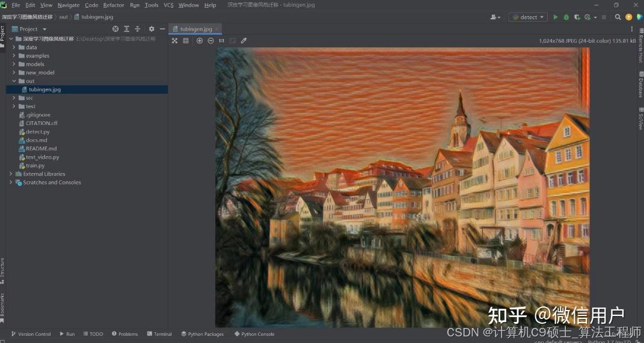Image resolution: width=644 pixels, height=343 pixels.
Task: Click the color picker eyedropper icon
Action: coord(244,41)
